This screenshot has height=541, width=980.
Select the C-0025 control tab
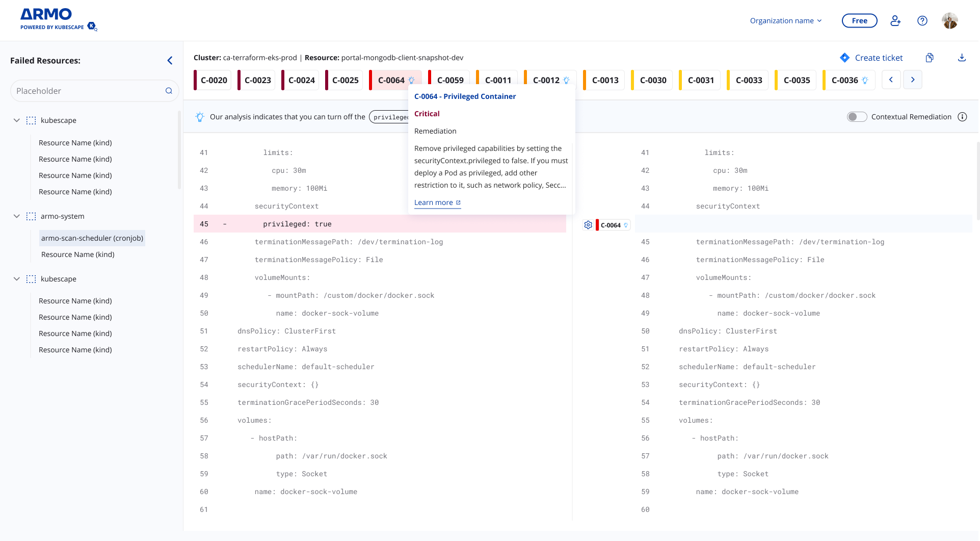(344, 80)
